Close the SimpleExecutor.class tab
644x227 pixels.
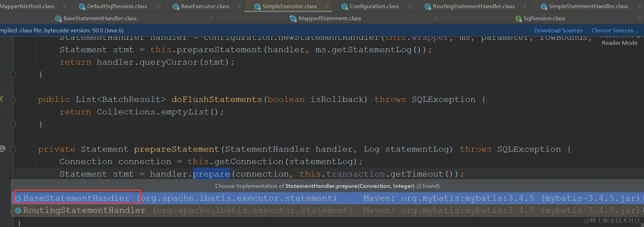(x=327, y=6)
